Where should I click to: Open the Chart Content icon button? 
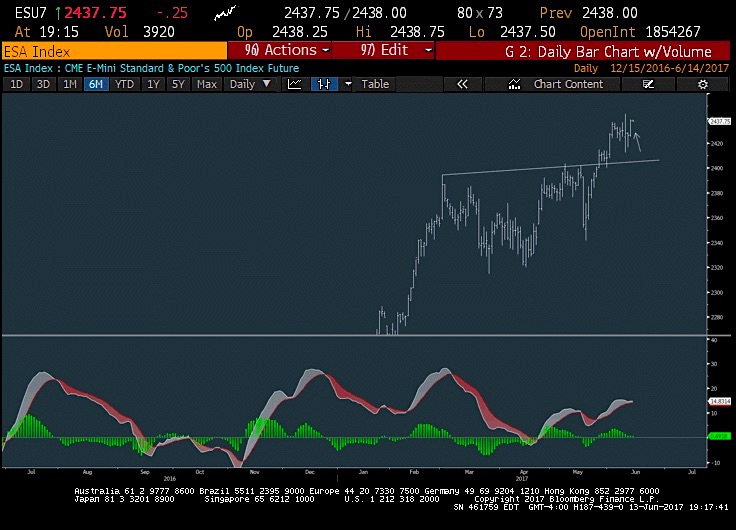click(553, 84)
